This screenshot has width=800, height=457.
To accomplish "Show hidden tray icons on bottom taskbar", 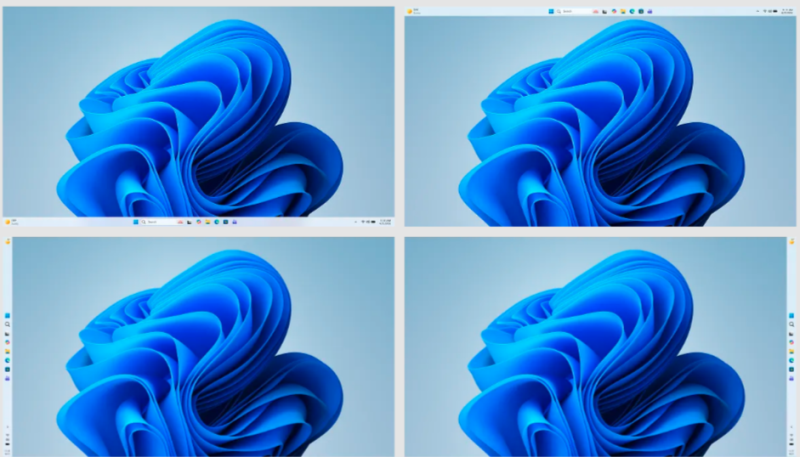I will pyautogui.click(x=356, y=222).
